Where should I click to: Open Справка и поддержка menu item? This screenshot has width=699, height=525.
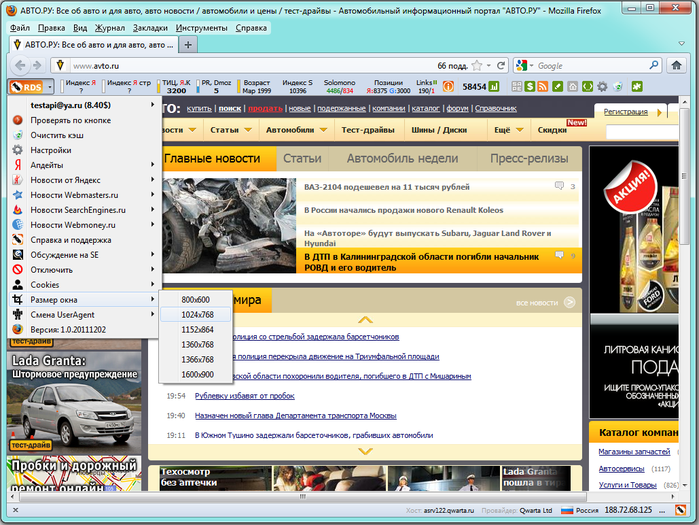(84, 240)
